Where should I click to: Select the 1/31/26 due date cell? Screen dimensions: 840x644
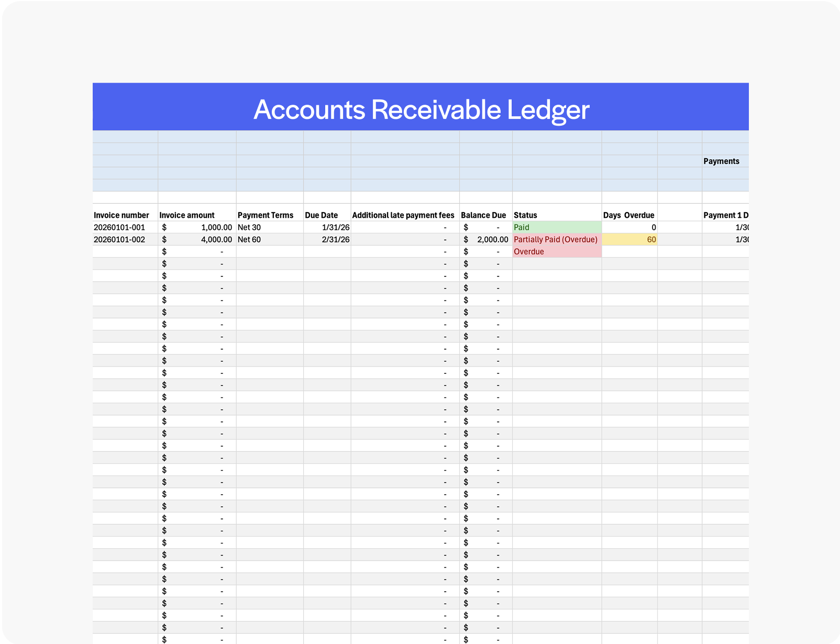click(x=327, y=227)
